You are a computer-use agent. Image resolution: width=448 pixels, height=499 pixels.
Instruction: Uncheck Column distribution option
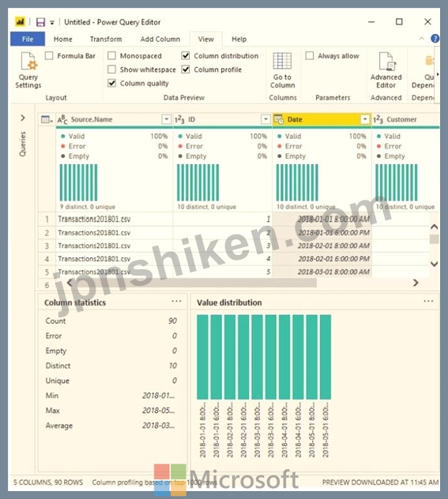point(186,56)
